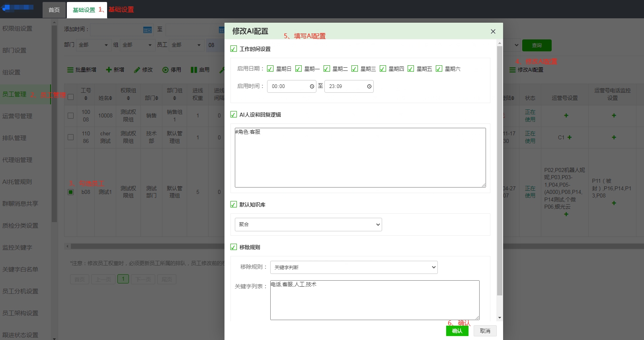Click 尾页 pagination button

coord(167,279)
